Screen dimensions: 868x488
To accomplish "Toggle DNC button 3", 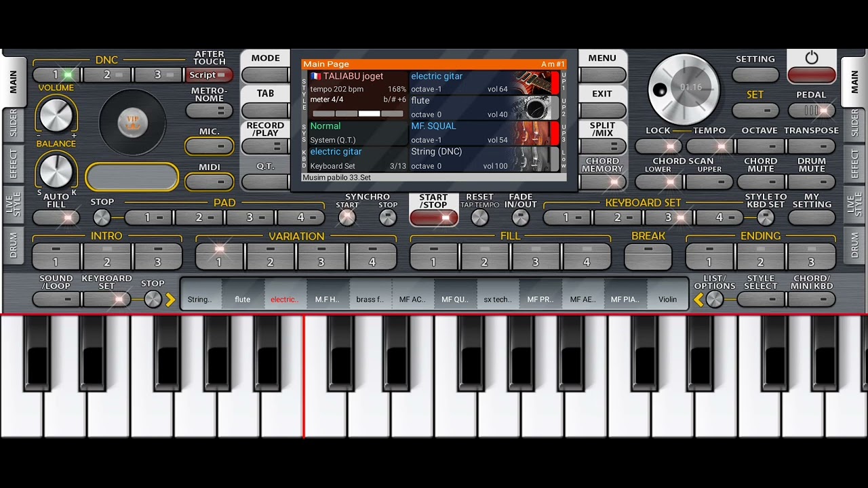I will coord(158,75).
